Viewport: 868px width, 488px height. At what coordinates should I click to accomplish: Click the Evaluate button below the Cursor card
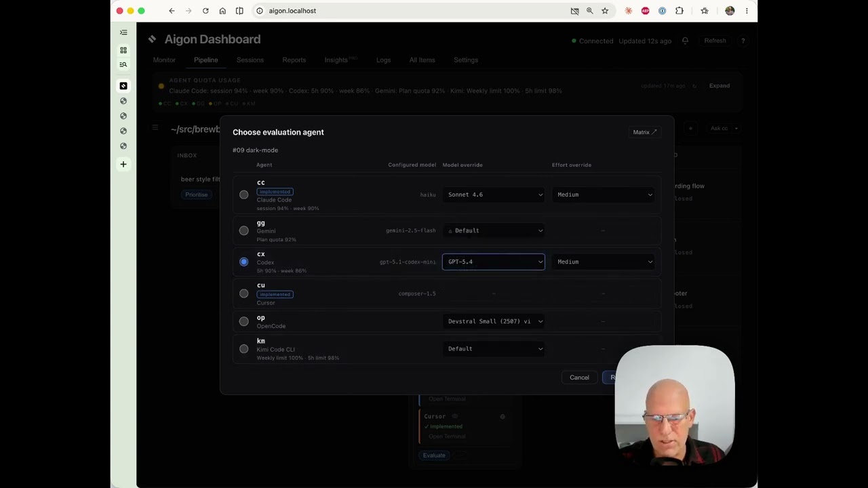click(x=434, y=455)
